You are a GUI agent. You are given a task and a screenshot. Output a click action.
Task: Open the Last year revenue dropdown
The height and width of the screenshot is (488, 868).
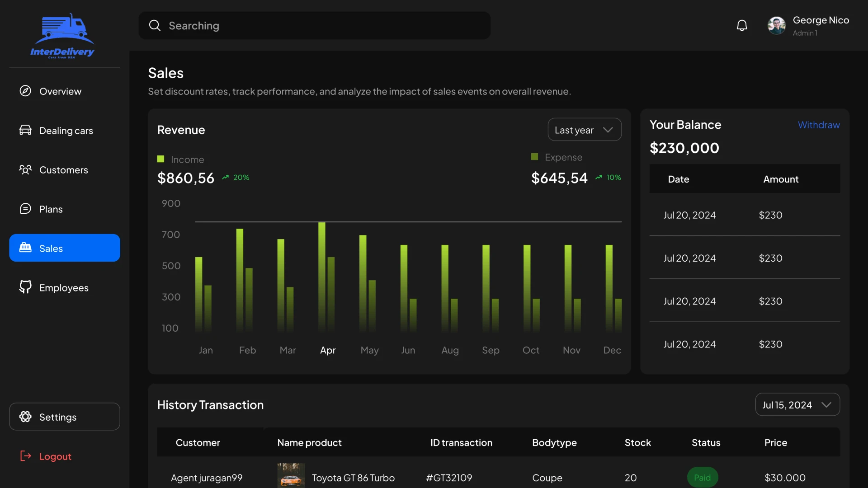(x=584, y=130)
